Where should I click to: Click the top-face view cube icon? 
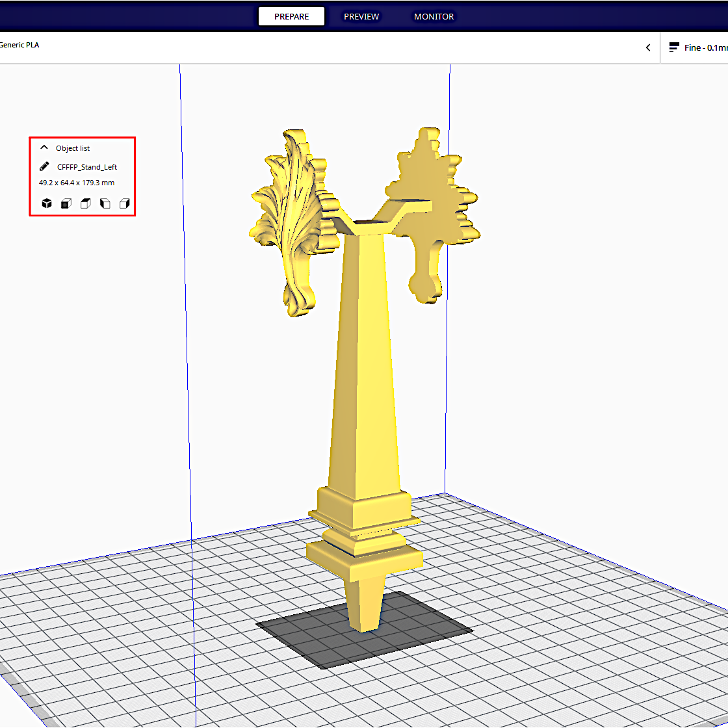point(86,203)
